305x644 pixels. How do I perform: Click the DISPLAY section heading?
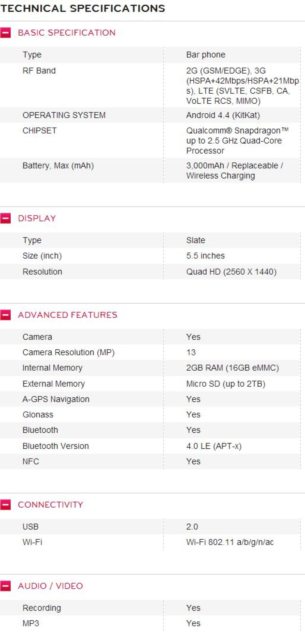point(37,218)
